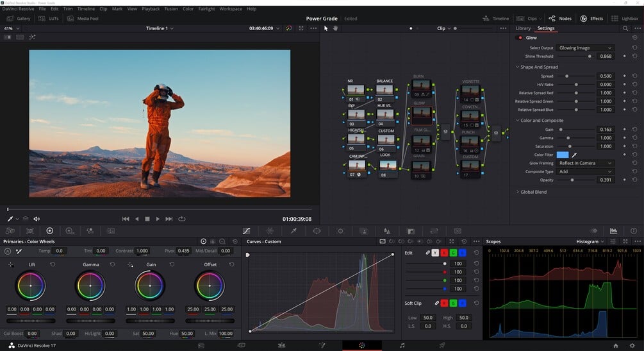Click the blue Color Filter swatch
The width and height of the screenshot is (644, 351).
click(562, 155)
